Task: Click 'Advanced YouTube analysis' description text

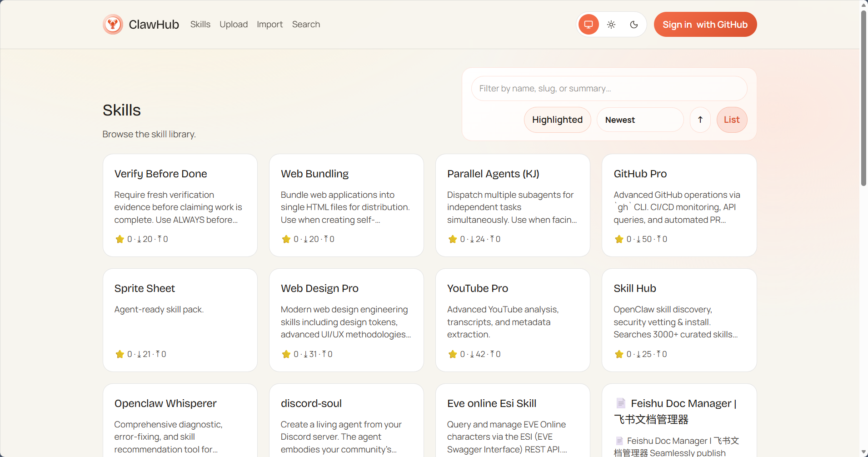Action: [x=503, y=322]
